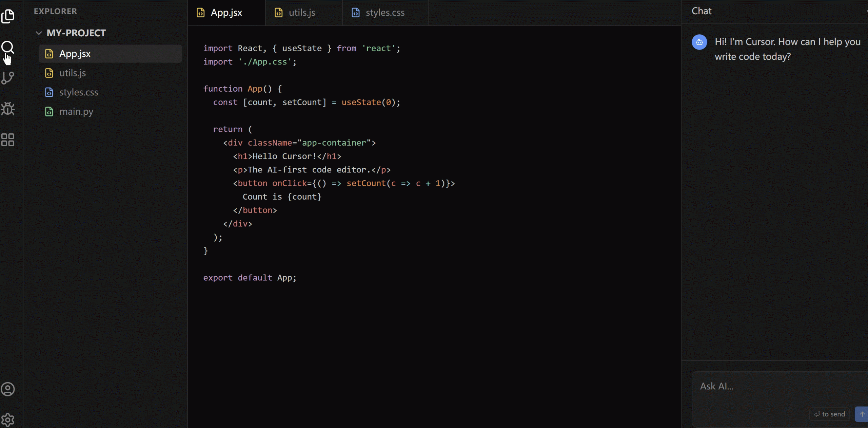Open the Source Control branch icon
The width and height of the screenshot is (868, 428).
pos(8,78)
